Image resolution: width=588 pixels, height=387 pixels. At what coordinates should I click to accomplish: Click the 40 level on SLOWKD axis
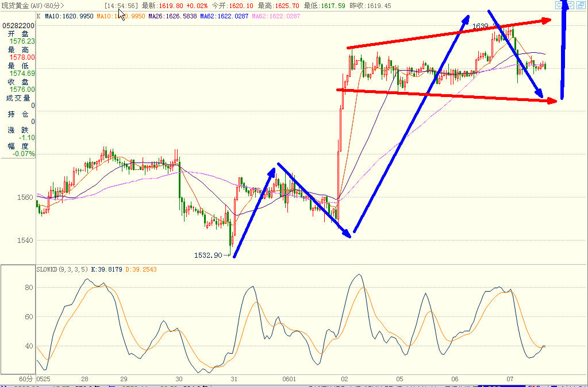(29, 346)
